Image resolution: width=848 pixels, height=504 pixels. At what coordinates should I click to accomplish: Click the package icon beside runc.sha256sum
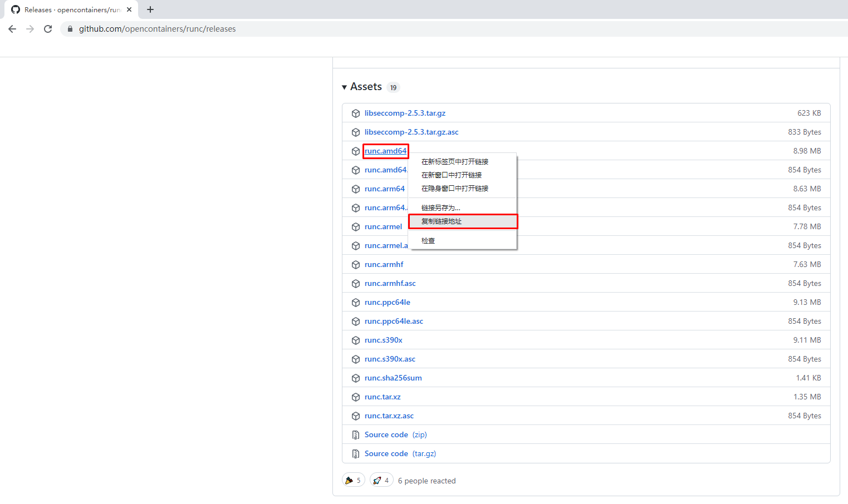point(356,378)
